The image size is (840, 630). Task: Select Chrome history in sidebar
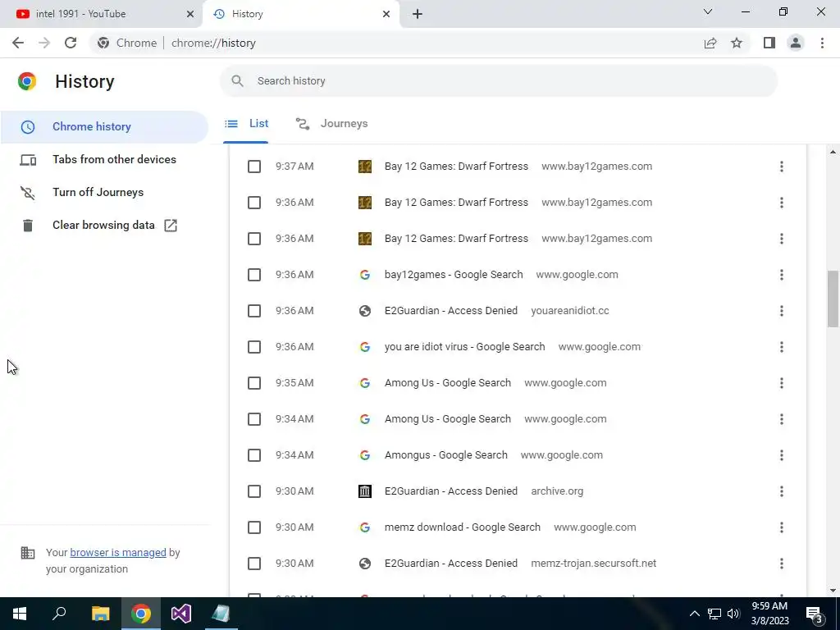coord(104,127)
